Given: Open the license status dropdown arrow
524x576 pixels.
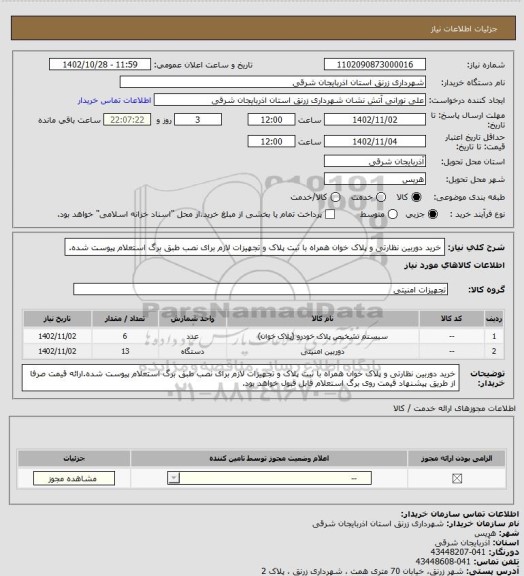Looking at the screenshot, I should coord(173,478).
